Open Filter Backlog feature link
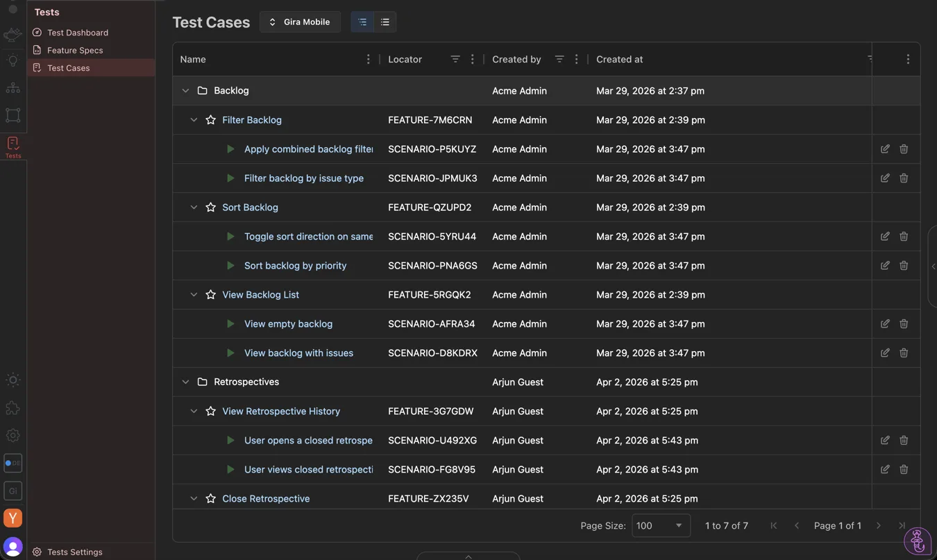Screen dimensions: 937x560 pyautogui.click(x=252, y=120)
